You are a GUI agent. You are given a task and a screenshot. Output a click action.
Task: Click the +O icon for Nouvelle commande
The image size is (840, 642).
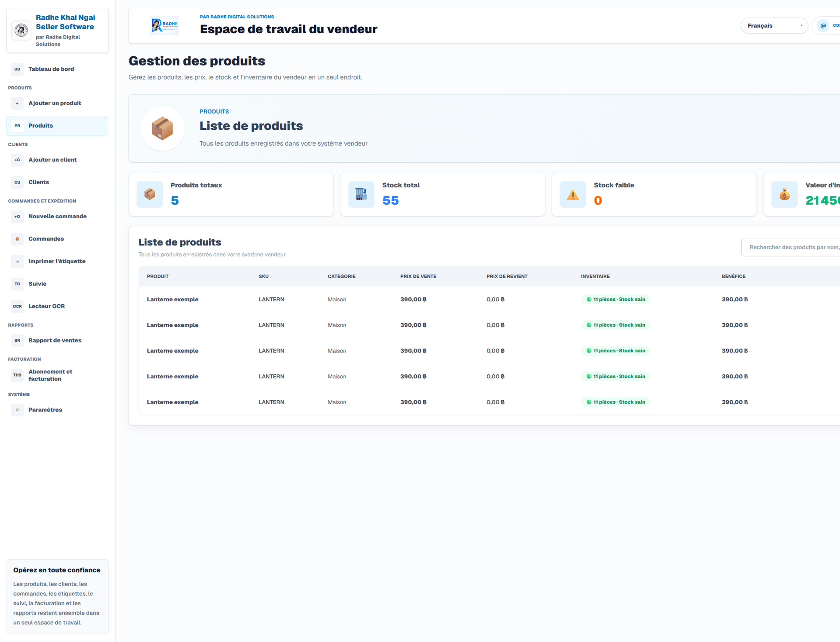tap(17, 216)
